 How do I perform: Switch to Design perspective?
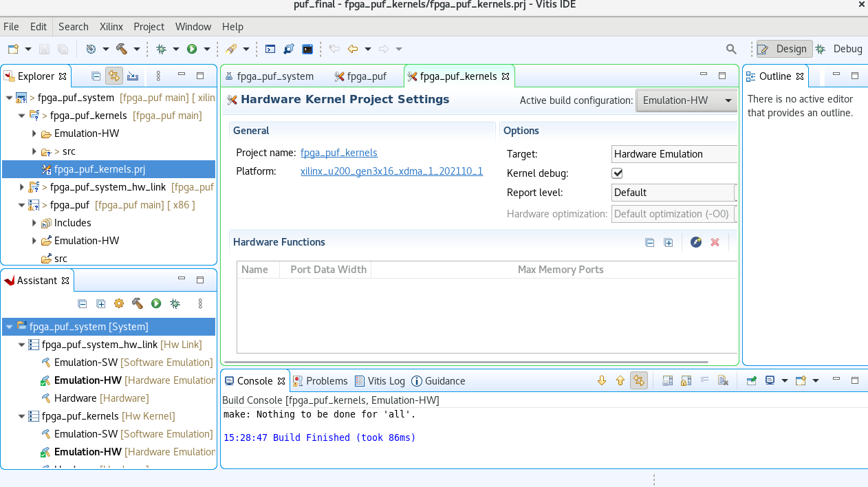[783, 49]
